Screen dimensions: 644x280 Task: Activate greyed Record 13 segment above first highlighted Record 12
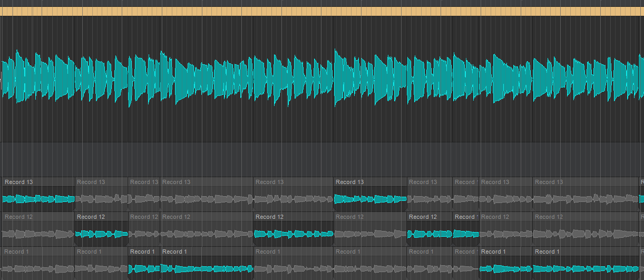(101, 194)
